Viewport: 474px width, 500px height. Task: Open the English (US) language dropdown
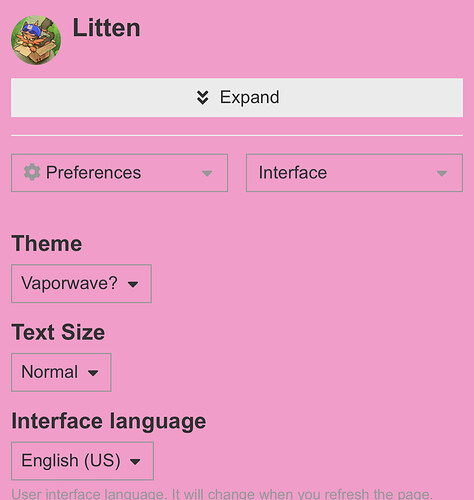point(82,461)
